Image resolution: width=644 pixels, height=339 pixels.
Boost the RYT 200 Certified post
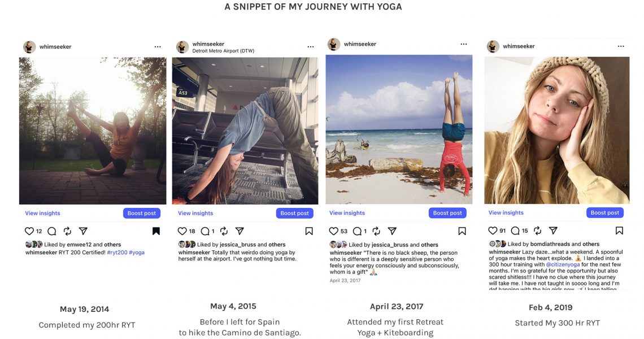[x=141, y=213]
